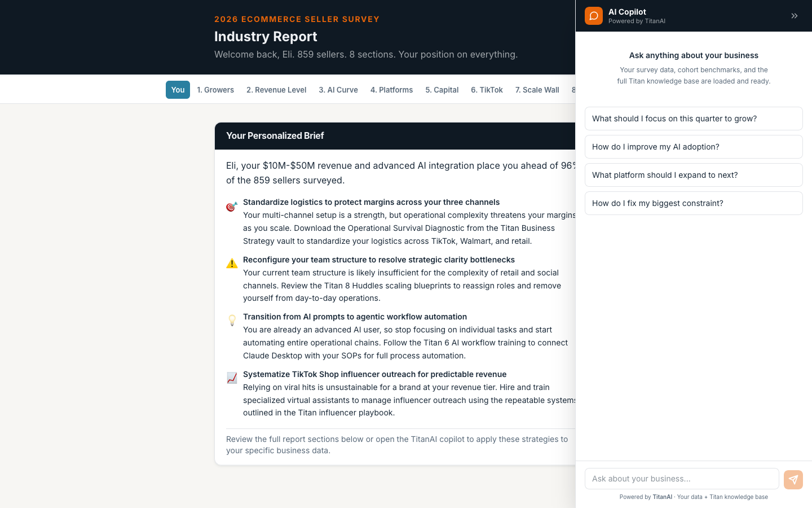The width and height of the screenshot is (812, 508).
Task: Select the 'You' tab
Action: tap(178, 89)
